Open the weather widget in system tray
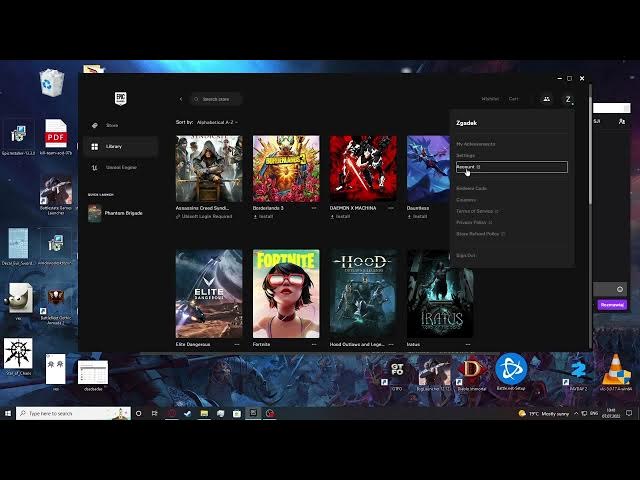 coord(543,413)
